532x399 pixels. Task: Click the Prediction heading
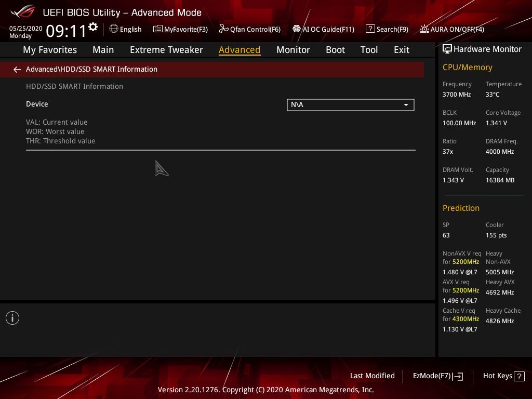pyautogui.click(x=461, y=208)
